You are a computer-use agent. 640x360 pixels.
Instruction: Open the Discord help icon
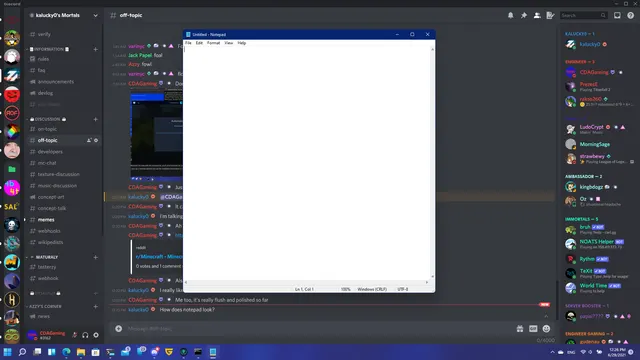[x=631, y=15]
